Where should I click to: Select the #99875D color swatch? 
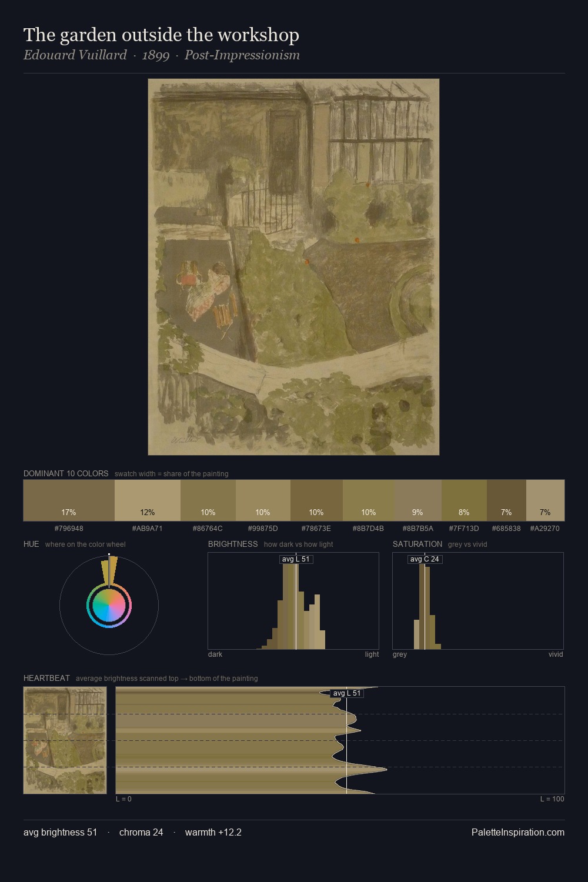click(263, 500)
